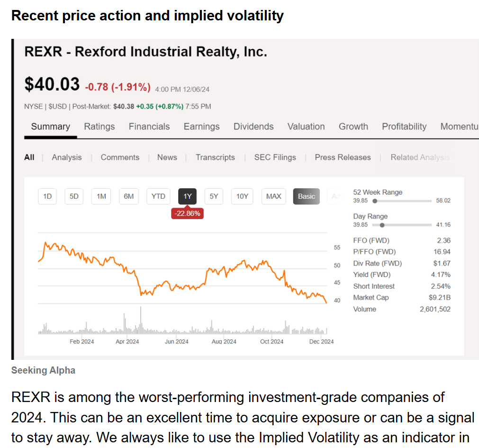Select the Transcripts filter
Image resolution: width=479 pixels, height=448 pixels.
point(215,157)
